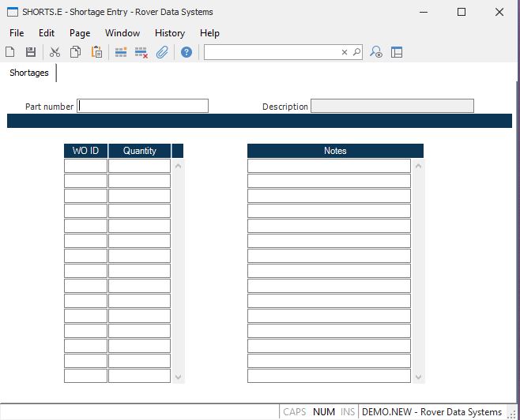The width and height of the screenshot is (520, 420).
Task: Open the File menu
Action: tap(17, 33)
